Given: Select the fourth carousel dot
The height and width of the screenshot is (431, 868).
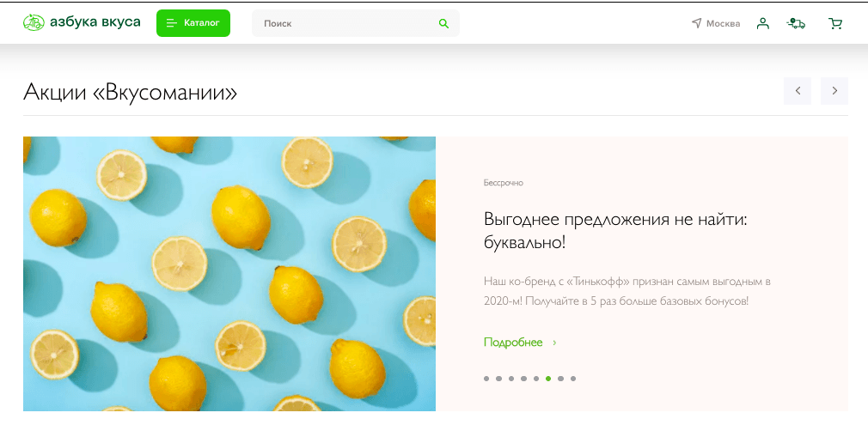Looking at the screenshot, I should click(523, 379).
